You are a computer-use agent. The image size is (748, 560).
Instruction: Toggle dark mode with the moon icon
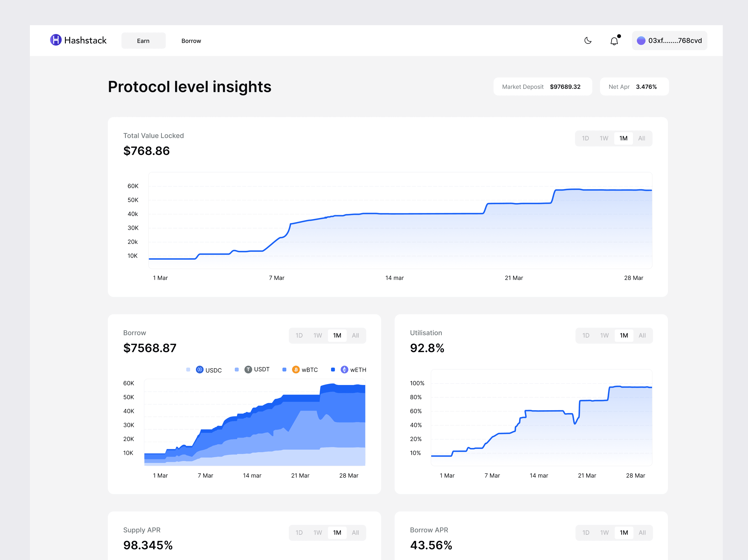tap(588, 41)
